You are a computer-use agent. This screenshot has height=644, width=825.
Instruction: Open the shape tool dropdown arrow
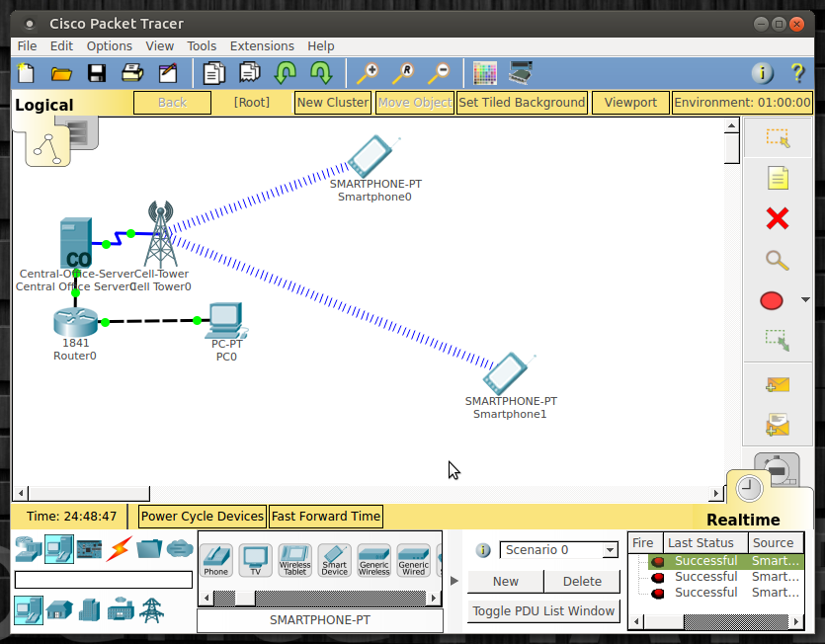point(805,300)
